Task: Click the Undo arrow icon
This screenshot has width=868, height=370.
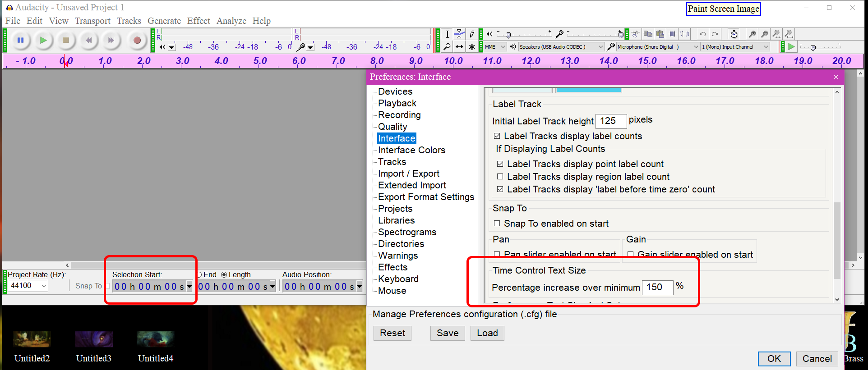Action: pos(702,34)
